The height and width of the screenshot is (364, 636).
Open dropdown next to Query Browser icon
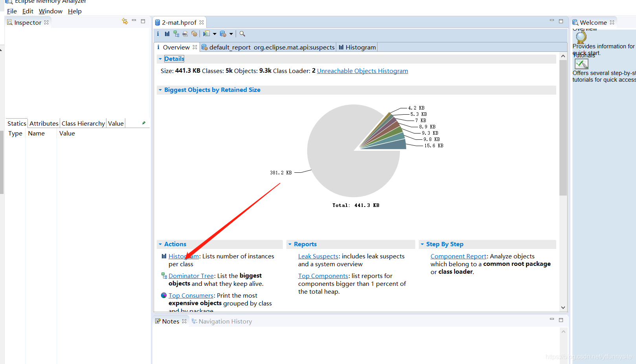231,34
